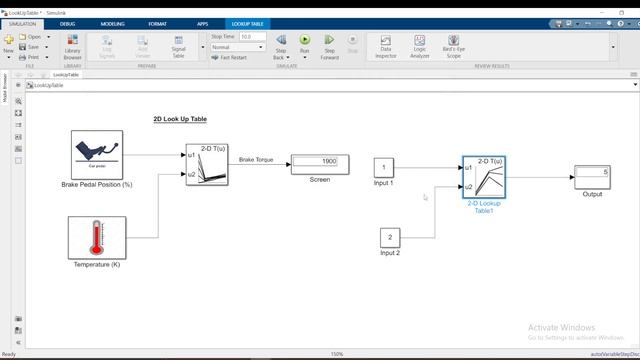Click the 110% zoom status value

(x=337, y=354)
